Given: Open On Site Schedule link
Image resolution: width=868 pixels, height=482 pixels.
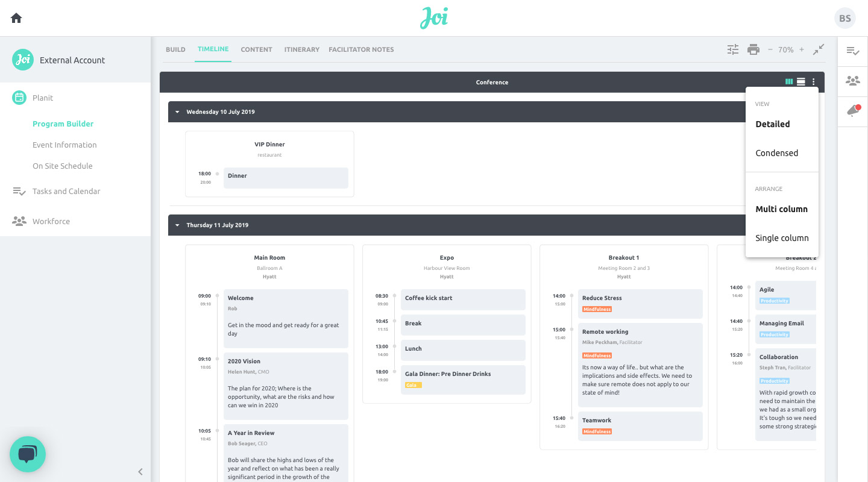Looking at the screenshot, I should [x=63, y=166].
